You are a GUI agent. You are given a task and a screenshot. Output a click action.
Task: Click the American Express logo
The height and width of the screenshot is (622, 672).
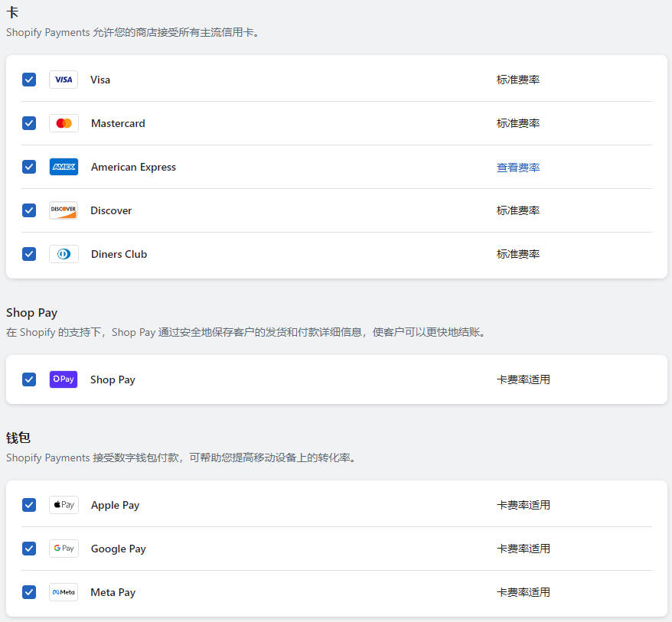(63, 167)
